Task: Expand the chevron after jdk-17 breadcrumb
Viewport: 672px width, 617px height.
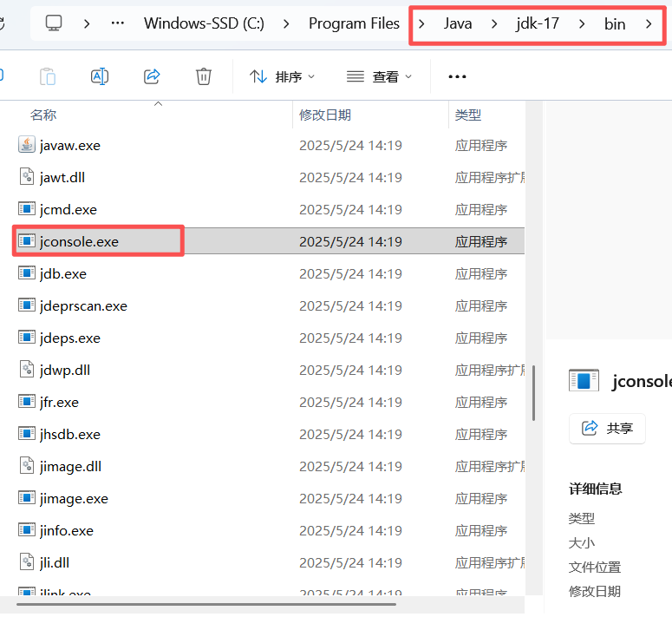Action: click(582, 23)
